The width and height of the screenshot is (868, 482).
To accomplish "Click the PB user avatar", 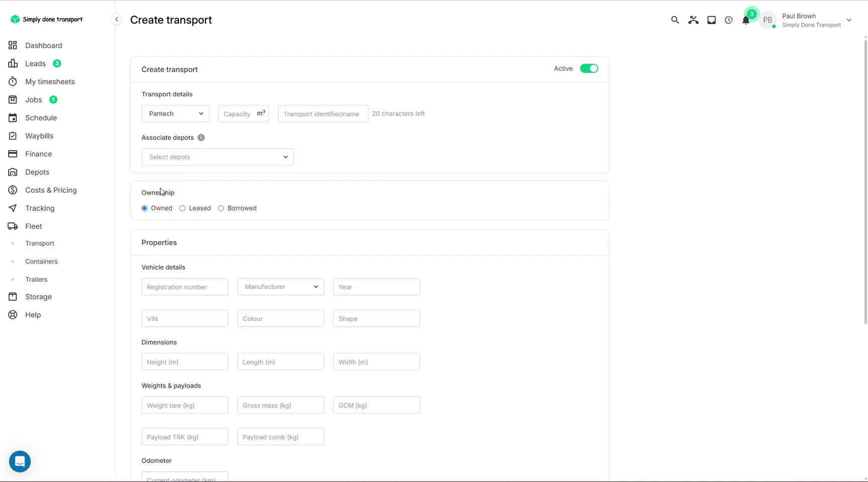I will (x=768, y=20).
